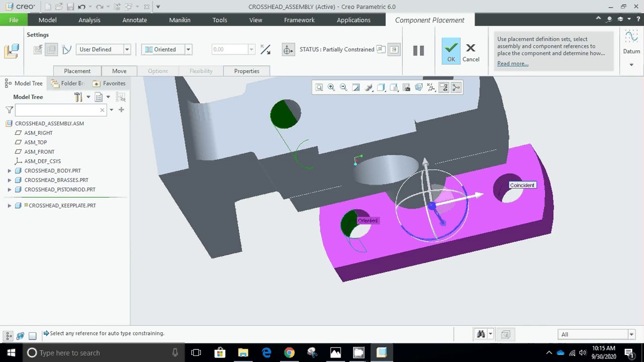
Task: Click the plus icon beside search field
Action: point(121,110)
